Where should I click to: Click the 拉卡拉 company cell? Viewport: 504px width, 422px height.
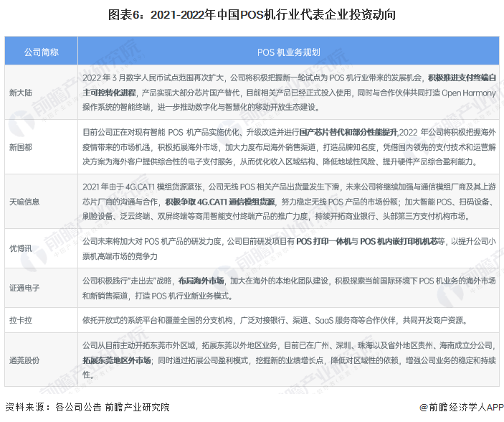(41, 320)
